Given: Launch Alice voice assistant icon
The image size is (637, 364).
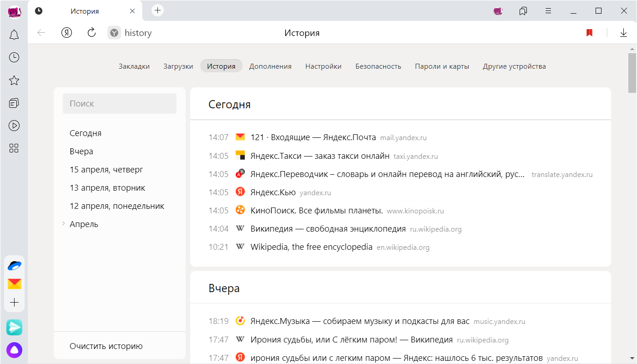Looking at the screenshot, I should (14, 349).
